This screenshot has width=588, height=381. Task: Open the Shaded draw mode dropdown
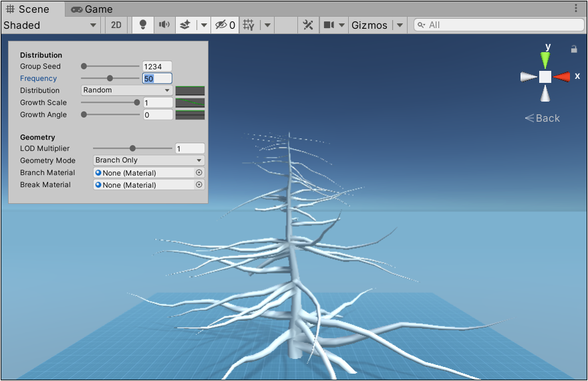click(50, 25)
